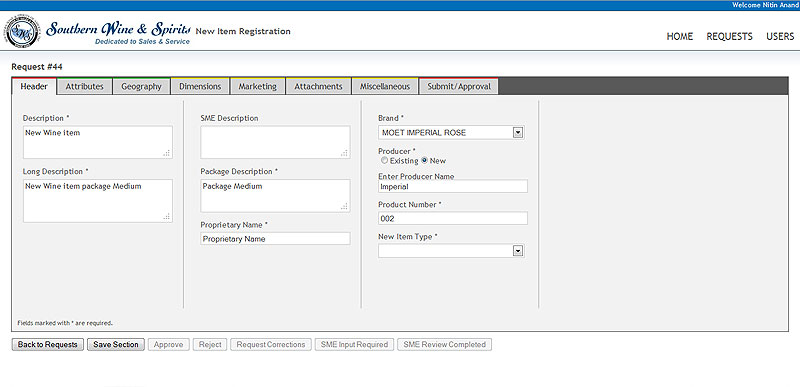This screenshot has height=387, width=800.
Task: Open the HOME navigation menu
Action: [x=680, y=37]
